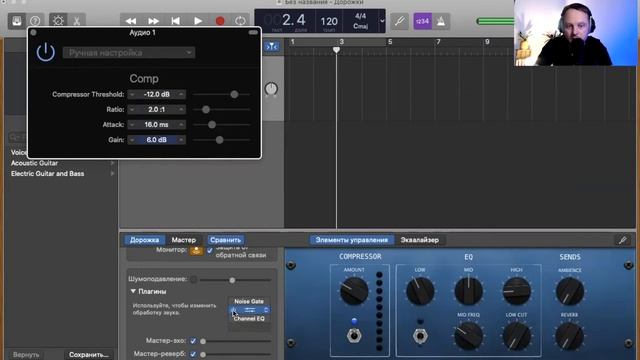Screen dimensions: 640x360
Task: Toggle the Cycle loop button
Action: (x=240, y=21)
